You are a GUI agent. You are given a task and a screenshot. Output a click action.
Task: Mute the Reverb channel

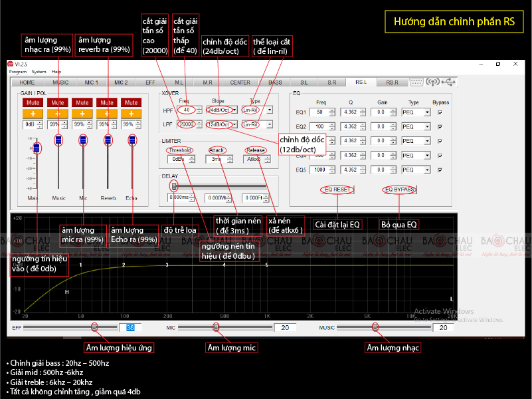[x=106, y=102]
